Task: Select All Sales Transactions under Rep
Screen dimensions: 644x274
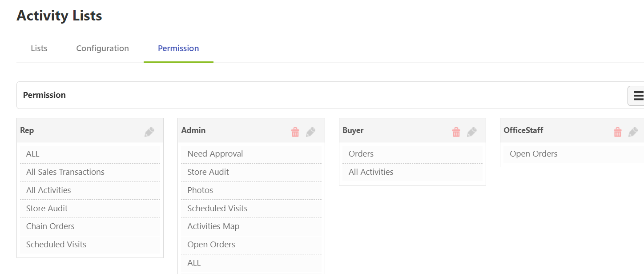Action: (65, 172)
